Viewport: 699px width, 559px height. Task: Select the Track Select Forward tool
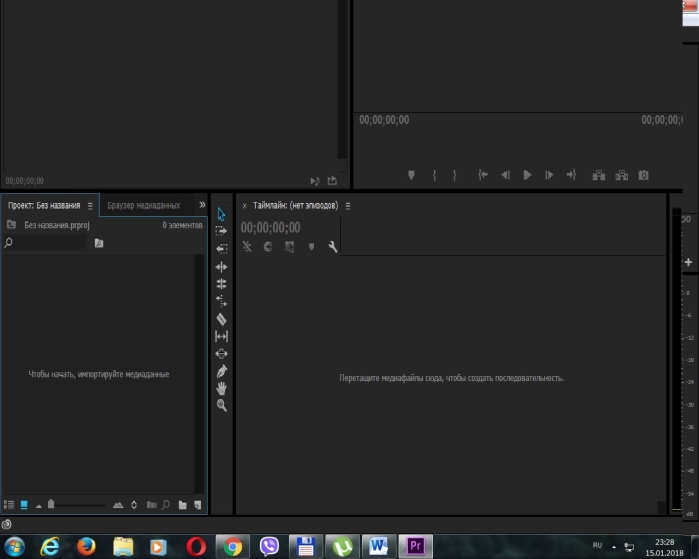(x=222, y=231)
